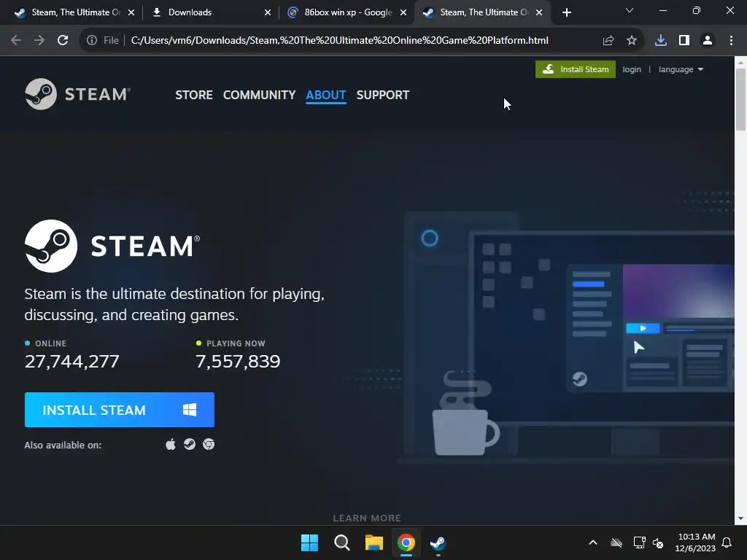This screenshot has height=560, width=747.
Task: Click the playing now count 7,557,839
Action: pyautogui.click(x=239, y=362)
